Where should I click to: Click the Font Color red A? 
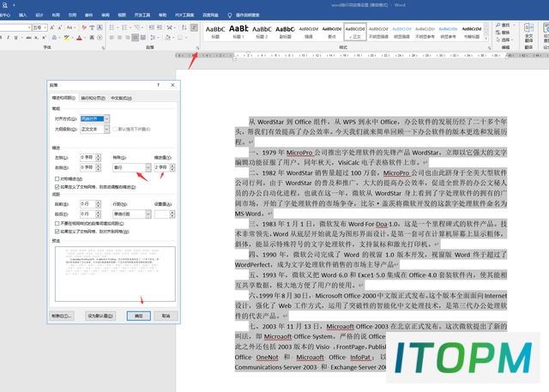79,38
